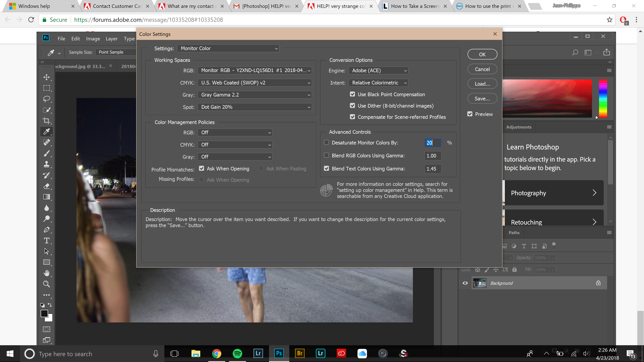Toggle Quick Mask mode icon
Screen dimensions: 644x362
click(46, 329)
